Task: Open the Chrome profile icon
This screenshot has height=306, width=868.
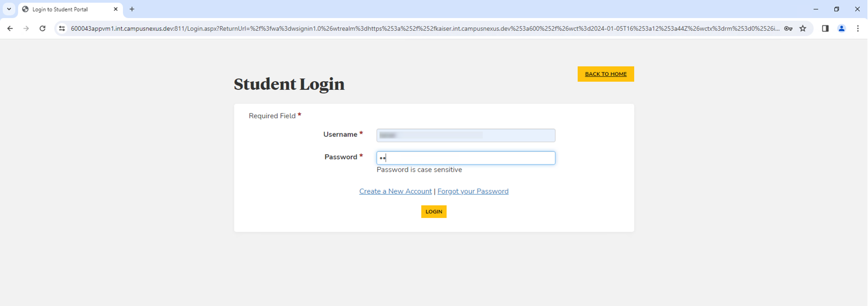Action: click(x=841, y=28)
